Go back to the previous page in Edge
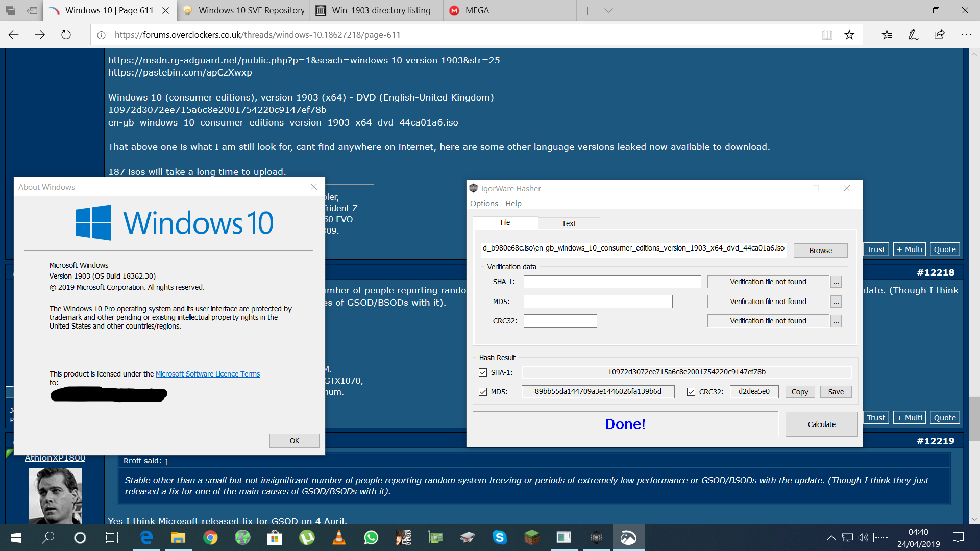 14,35
